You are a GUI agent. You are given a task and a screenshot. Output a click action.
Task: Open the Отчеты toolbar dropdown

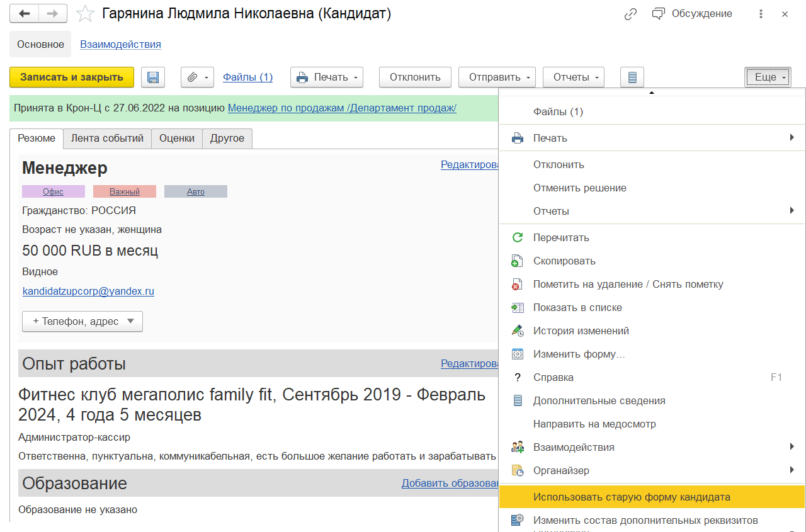pos(573,77)
